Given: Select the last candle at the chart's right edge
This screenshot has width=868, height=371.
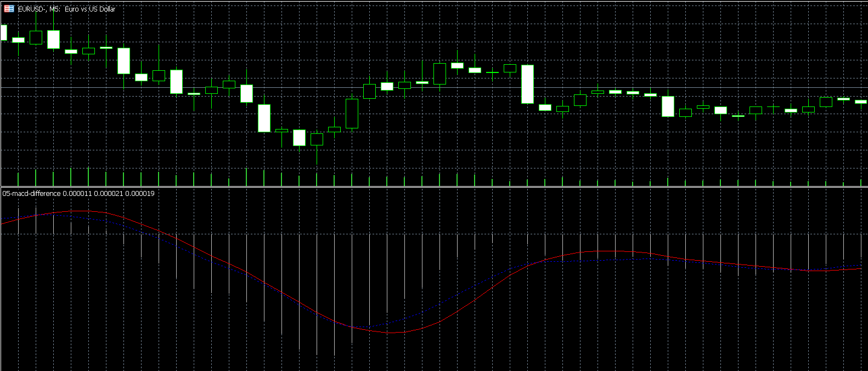Looking at the screenshot, I should click(x=861, y=102).
